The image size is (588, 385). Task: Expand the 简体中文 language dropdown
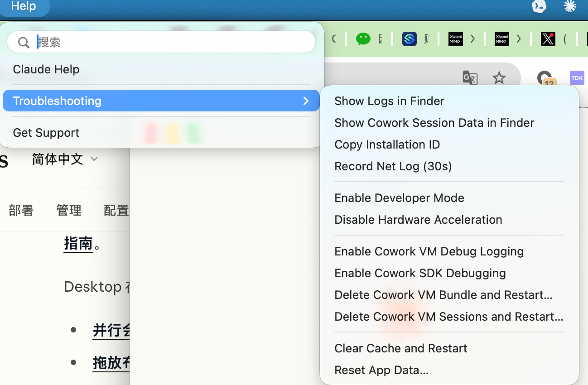click(65, 159)
